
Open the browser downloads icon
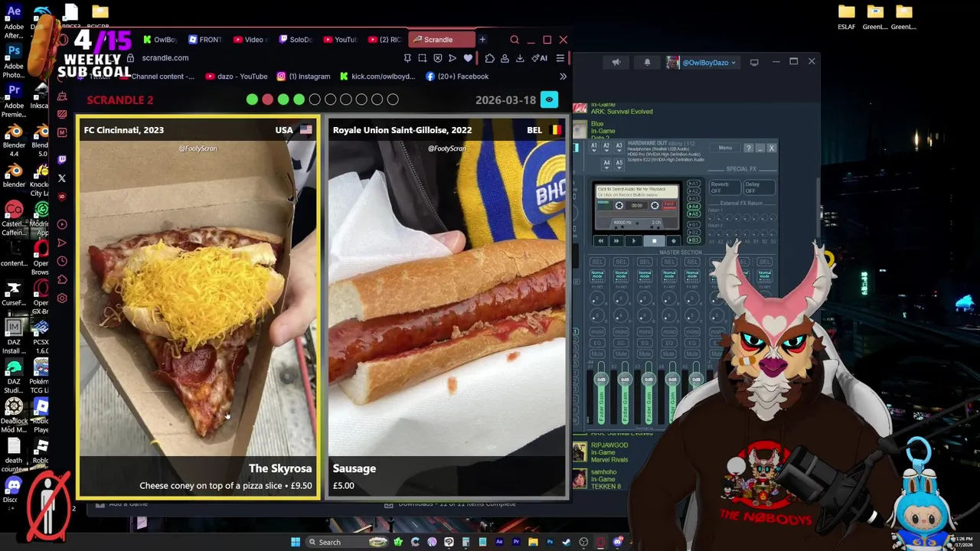coord(520,58)
